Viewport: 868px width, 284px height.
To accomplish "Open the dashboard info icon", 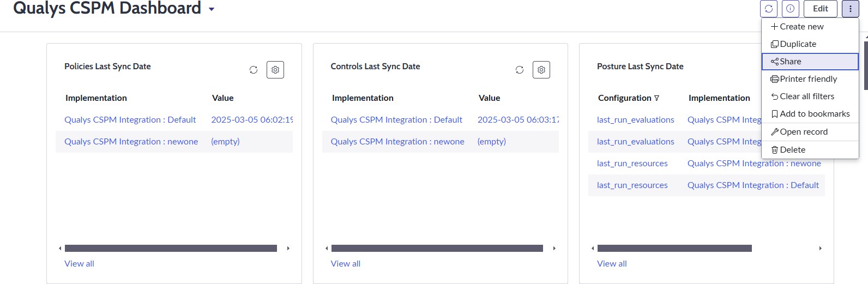I will (791, 9).
